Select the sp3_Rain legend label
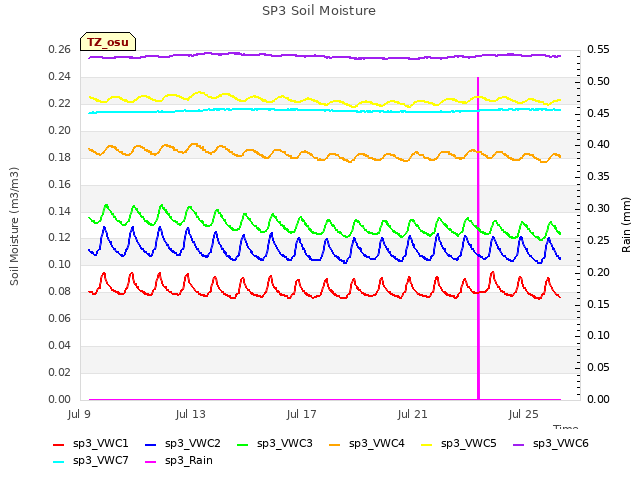This screenshot has height=480, width=640. pos(189,461)
